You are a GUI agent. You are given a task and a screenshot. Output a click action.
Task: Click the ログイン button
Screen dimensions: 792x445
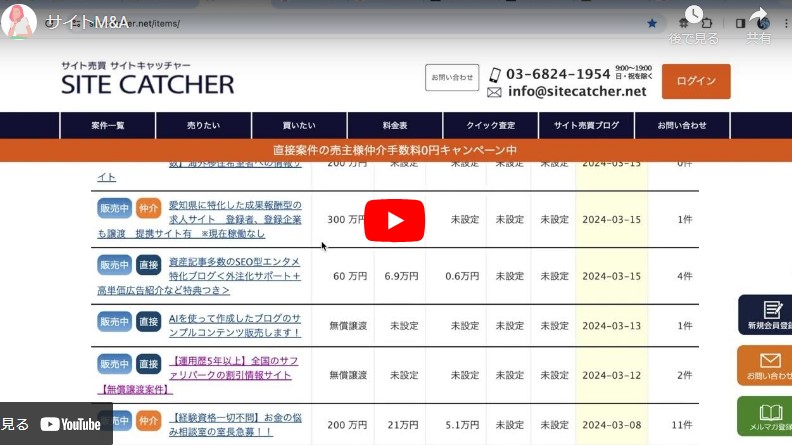coord(696,81)
